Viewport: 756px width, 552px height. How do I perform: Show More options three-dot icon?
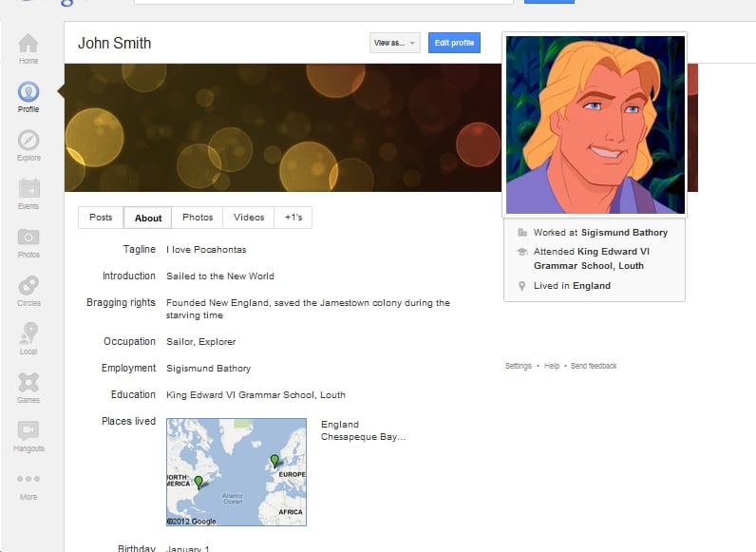28,479
